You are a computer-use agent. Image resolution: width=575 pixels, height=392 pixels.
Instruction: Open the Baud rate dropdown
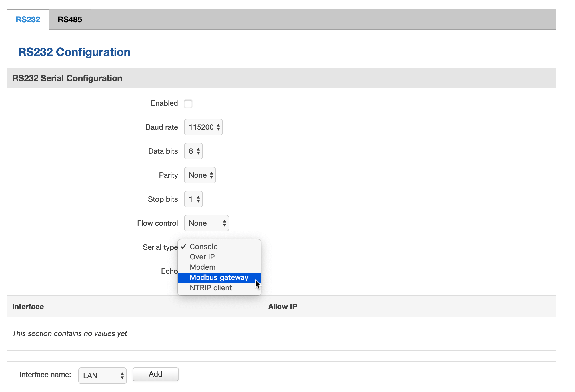[203, 127]
